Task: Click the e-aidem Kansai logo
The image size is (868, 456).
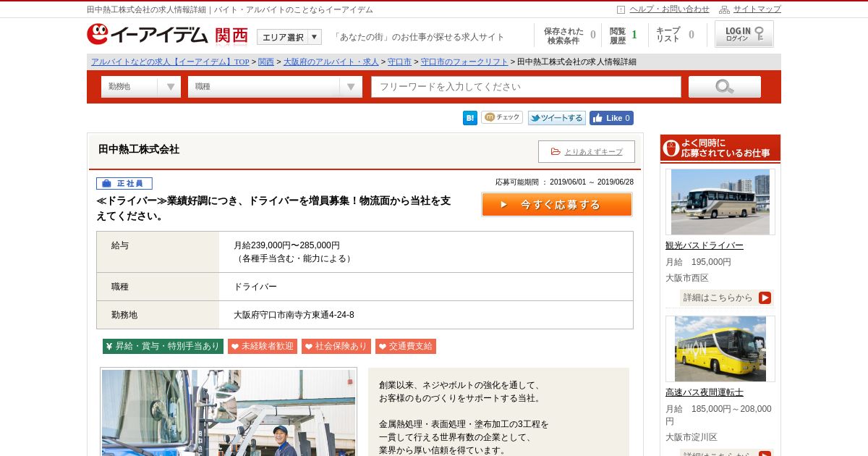Action: [167, 35]
